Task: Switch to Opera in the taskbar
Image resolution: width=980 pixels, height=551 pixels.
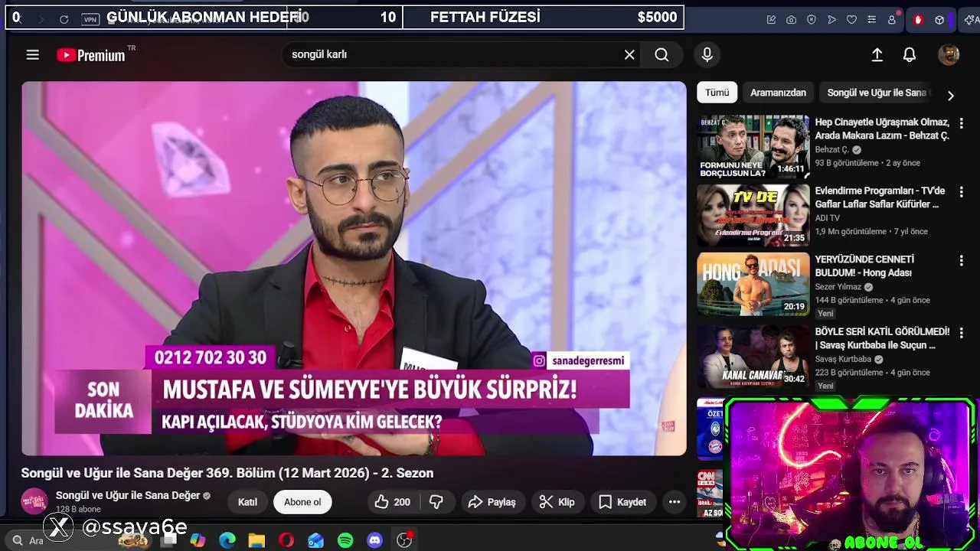Action: [286, 540]
